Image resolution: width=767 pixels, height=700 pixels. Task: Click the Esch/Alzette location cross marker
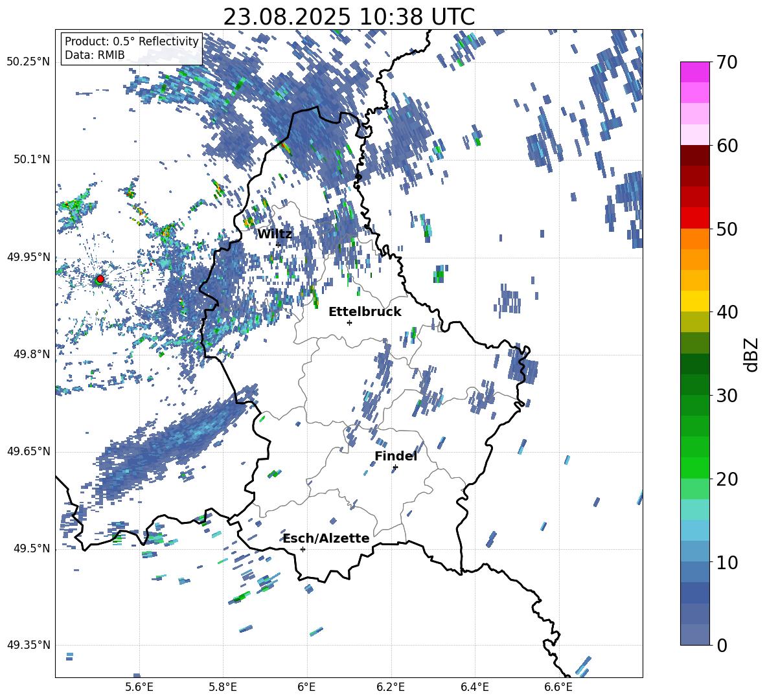pyautogui.click(x=303, y=549)
